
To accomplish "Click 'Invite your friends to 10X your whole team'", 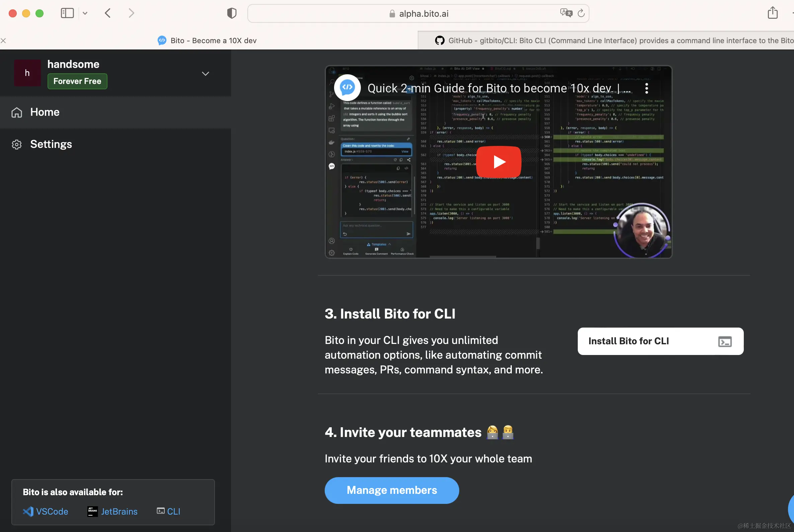I will tap(428, 459).
